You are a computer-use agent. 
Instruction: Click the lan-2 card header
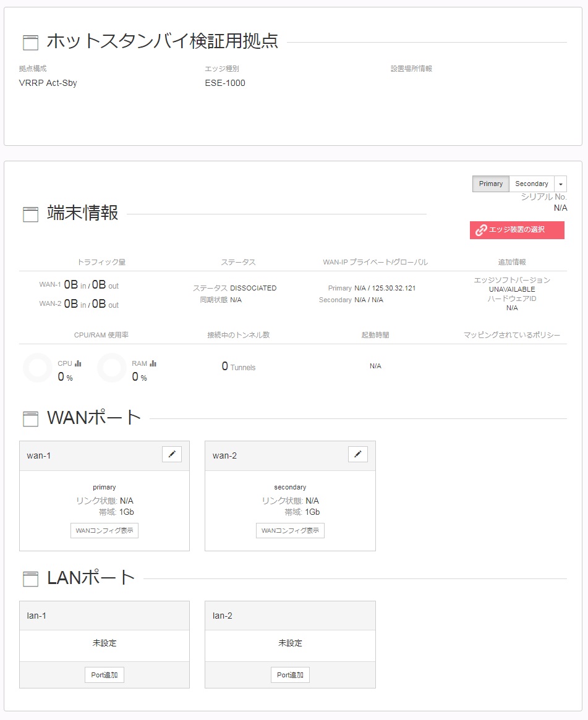coord(290,616)
